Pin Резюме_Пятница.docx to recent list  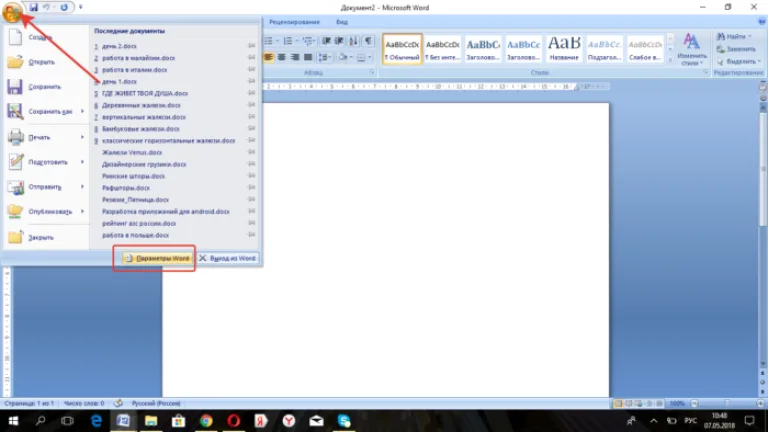point(251,199)
